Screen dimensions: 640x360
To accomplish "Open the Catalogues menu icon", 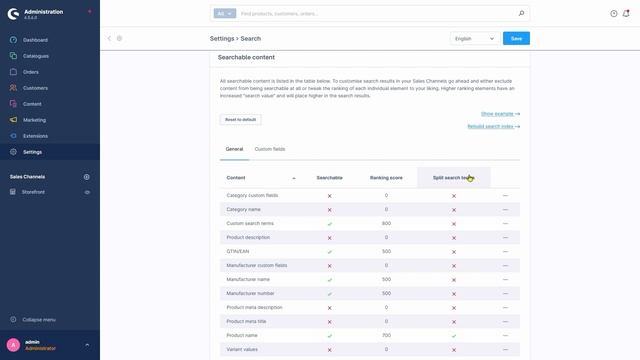I will [x=13, y=56].
